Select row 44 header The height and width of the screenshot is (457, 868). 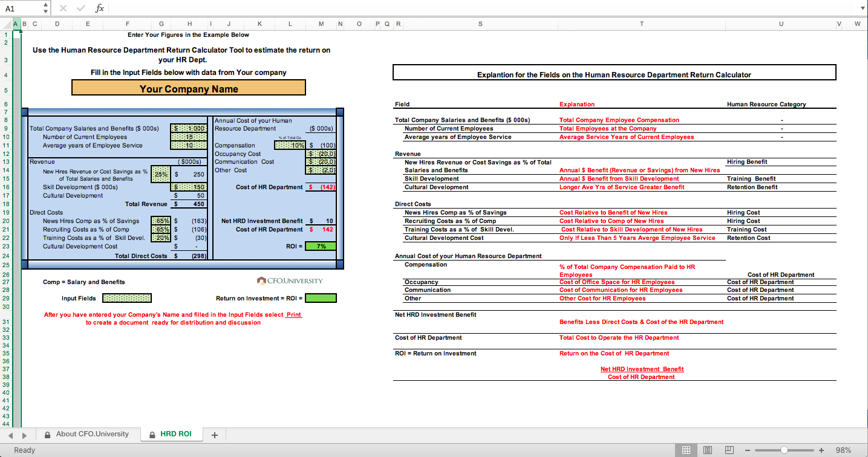pyautogui.click(x=5, y=424)
